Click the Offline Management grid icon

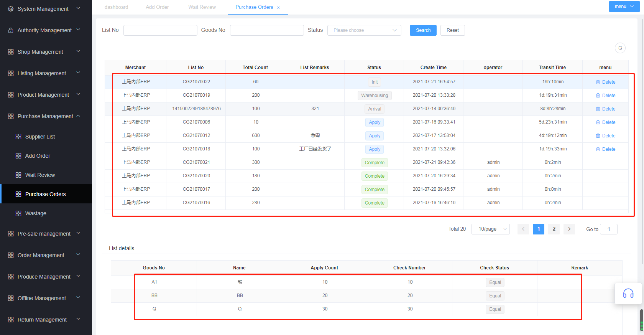click(x=11, y=298)
